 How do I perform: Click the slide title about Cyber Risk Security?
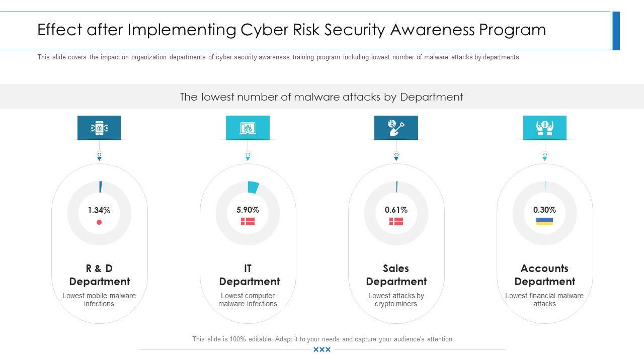(x=292, y=30)
